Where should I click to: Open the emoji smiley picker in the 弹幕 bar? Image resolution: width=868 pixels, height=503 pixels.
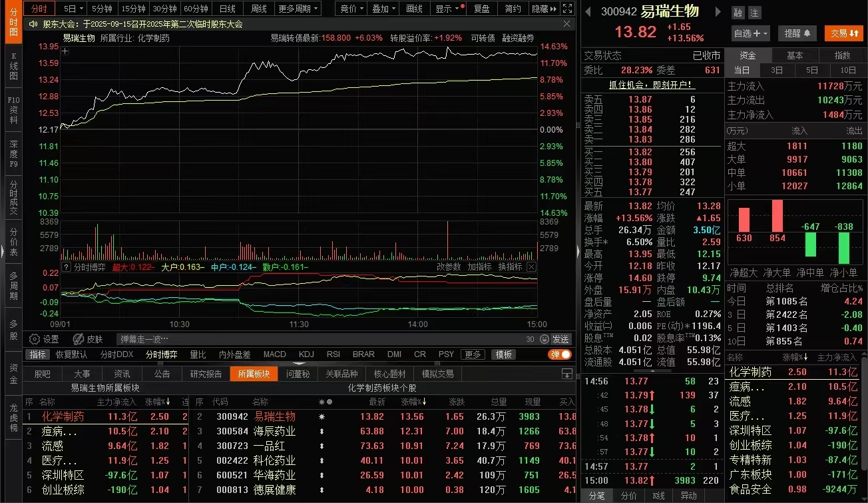point(544,339)
